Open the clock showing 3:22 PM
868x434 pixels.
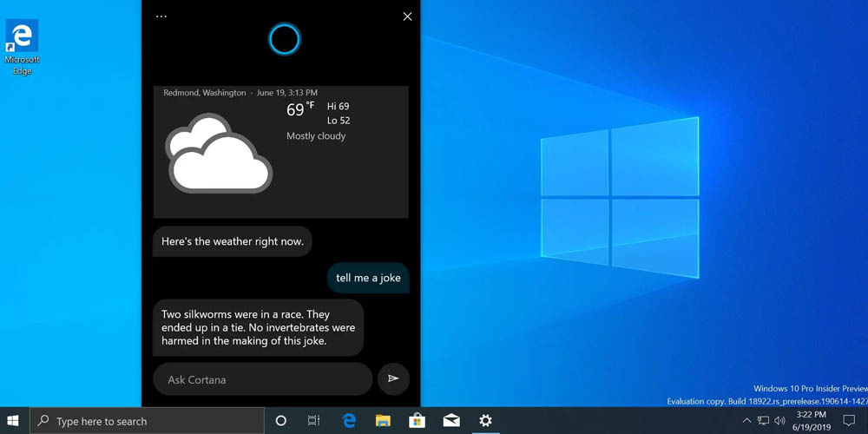point(811,421)
